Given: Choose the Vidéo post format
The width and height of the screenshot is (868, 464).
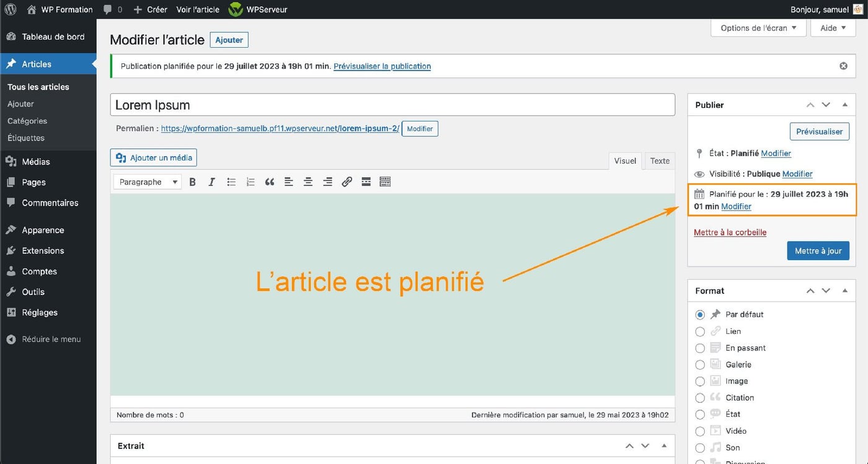Looking at the screenshot, I should 700,431.
